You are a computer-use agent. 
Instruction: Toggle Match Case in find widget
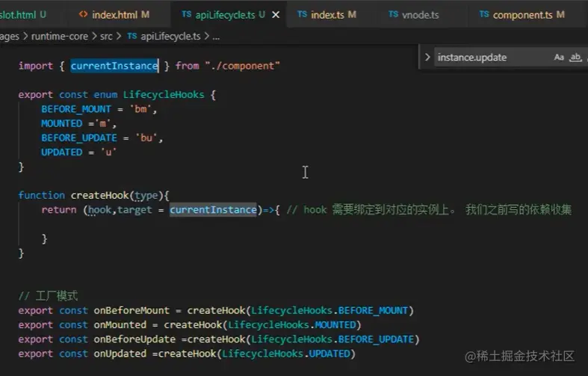[559, 58]
